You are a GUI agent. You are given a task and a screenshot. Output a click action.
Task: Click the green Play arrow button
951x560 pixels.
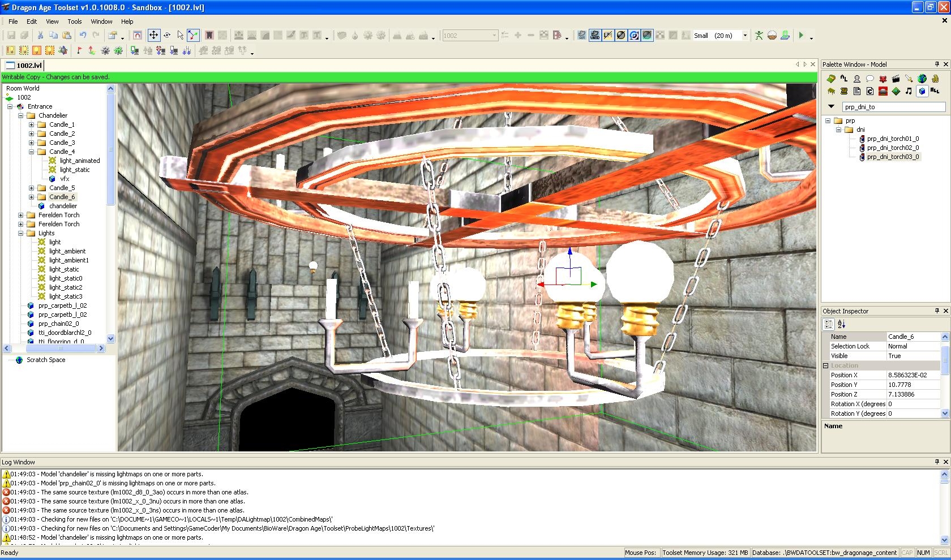tap(801, 35)
